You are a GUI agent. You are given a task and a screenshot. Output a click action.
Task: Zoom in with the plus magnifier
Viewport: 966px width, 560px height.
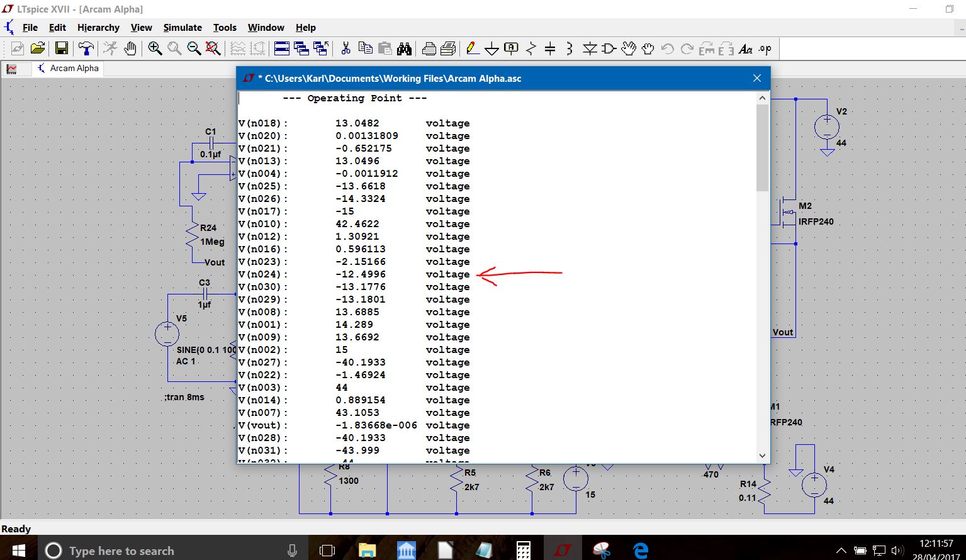click(x=155, y=48)
